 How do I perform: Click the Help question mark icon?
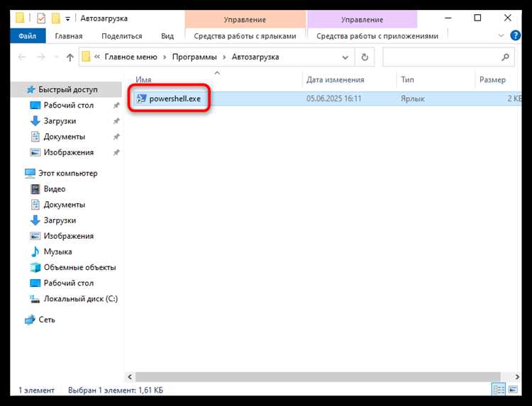(x=515, y=35)
